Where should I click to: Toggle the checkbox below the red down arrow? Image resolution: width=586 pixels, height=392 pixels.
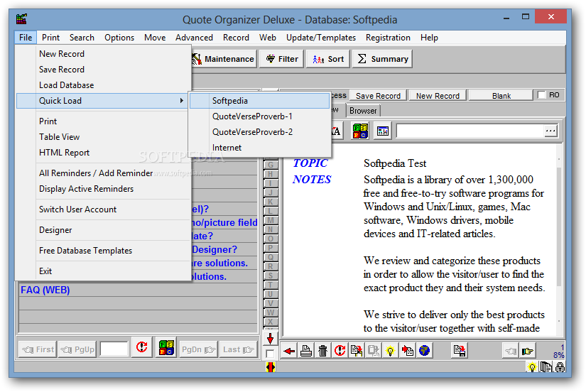pos(270,354)
